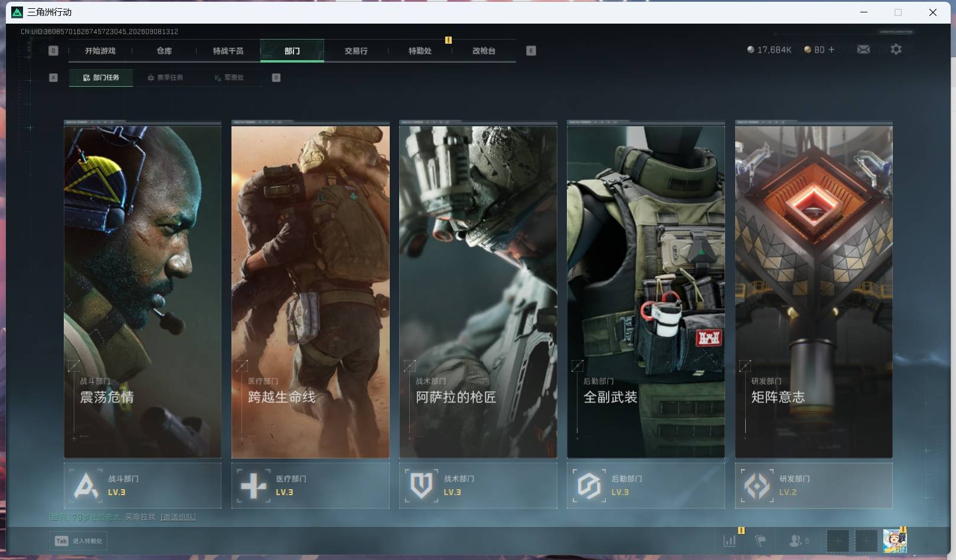Click the 跨越生命线 card expand arrow icon
This screenshot has width=956, height=560.
tap(242, 366)
